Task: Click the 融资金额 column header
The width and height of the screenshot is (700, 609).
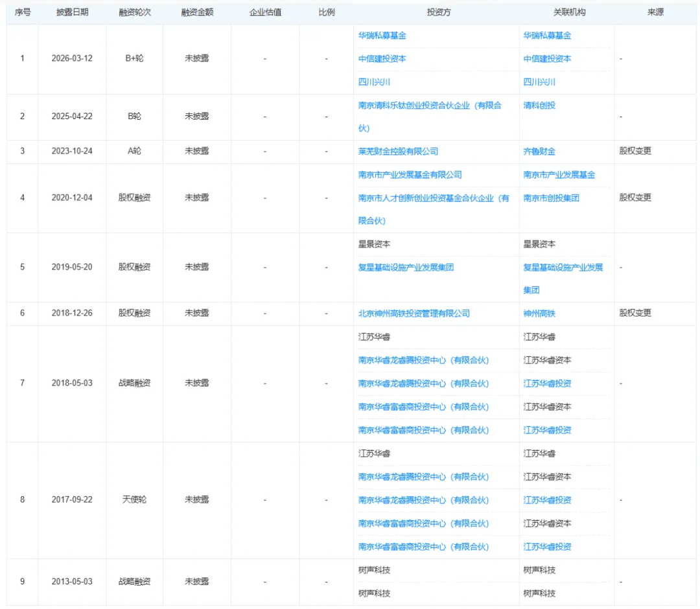Action: pyautogui.click(x=197, y=12)
